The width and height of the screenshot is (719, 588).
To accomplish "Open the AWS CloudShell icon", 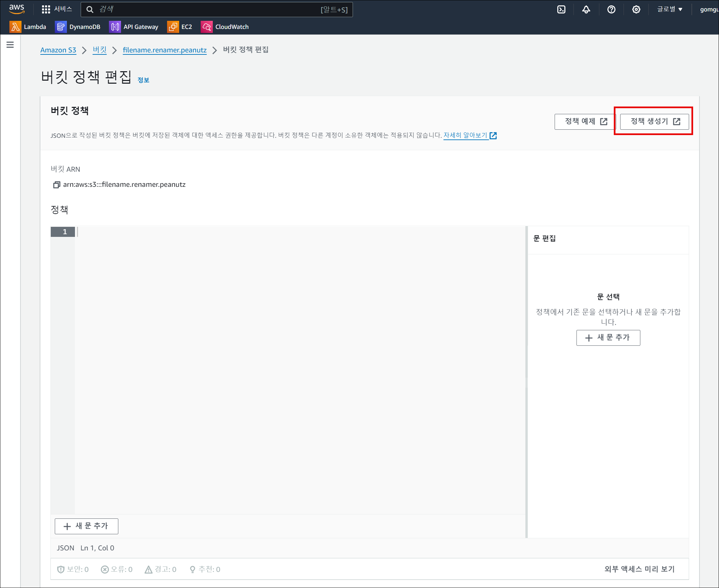I will 561,9.
